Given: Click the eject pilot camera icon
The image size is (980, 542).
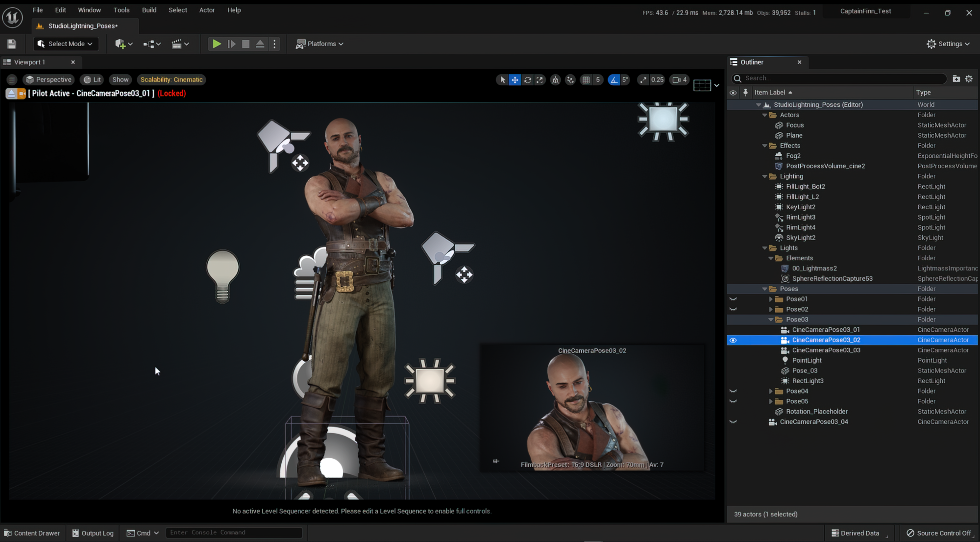Looking at the screenshot, I should (11, 94).
